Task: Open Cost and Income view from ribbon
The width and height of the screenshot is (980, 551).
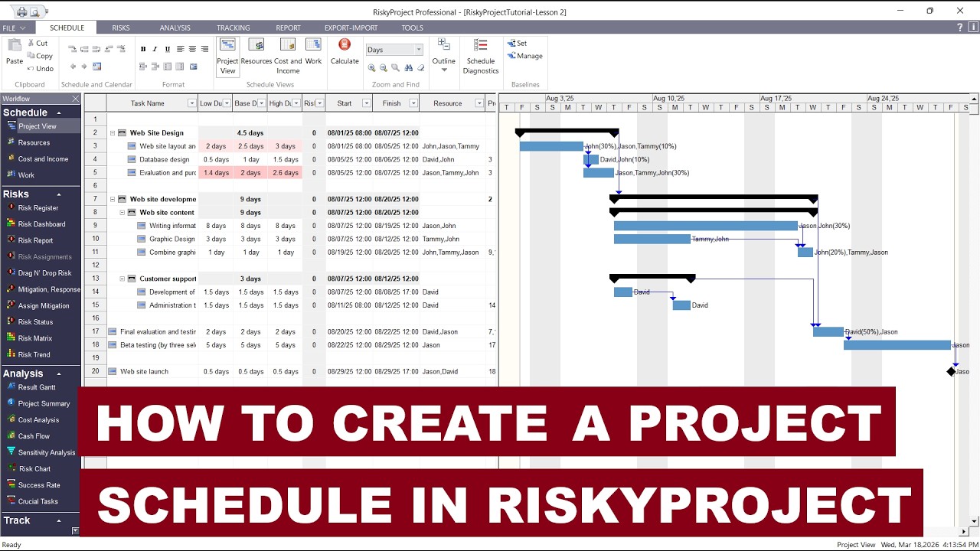Action: (x=288, y=56)
